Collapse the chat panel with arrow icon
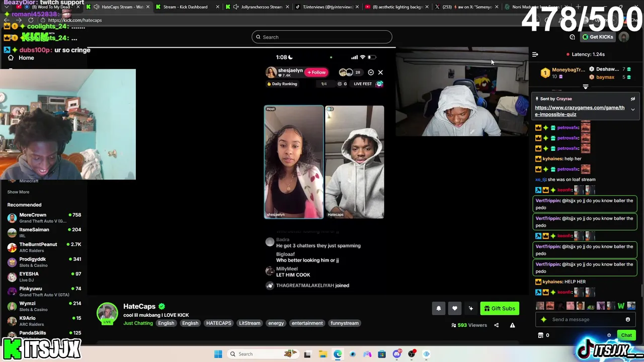 pos(535,54)
